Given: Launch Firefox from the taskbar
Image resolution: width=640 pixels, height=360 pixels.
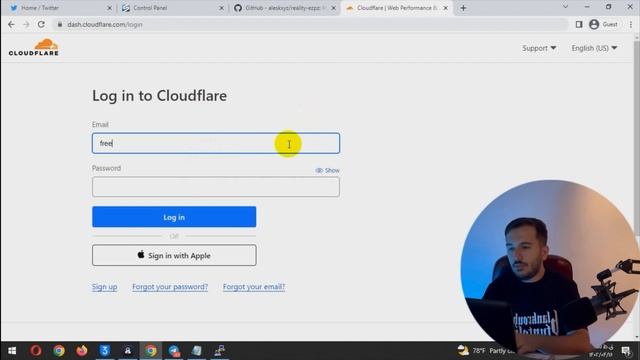Looking at the screenshot, I should click(x=82, y=351).
